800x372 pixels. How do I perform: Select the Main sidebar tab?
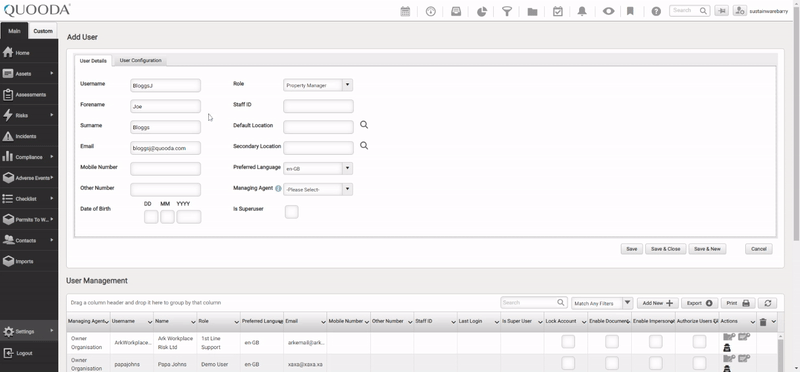(14, 31)
